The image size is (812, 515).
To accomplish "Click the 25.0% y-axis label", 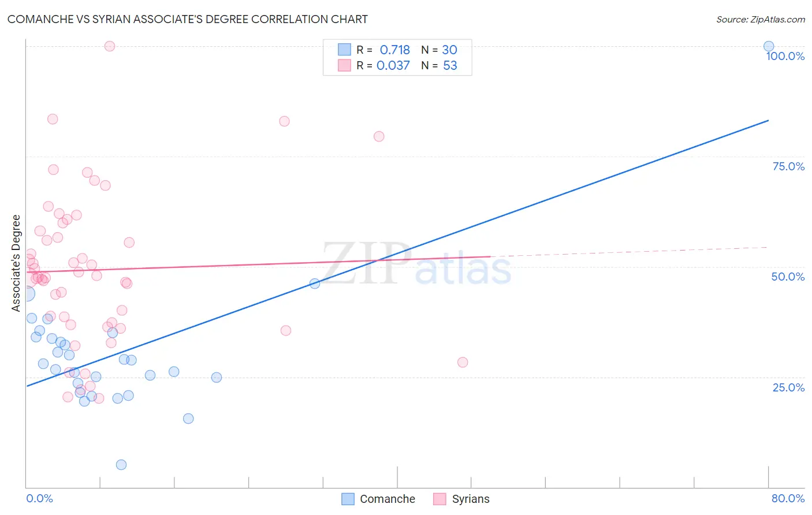I will pyautogui.click(x=788, y=387).
